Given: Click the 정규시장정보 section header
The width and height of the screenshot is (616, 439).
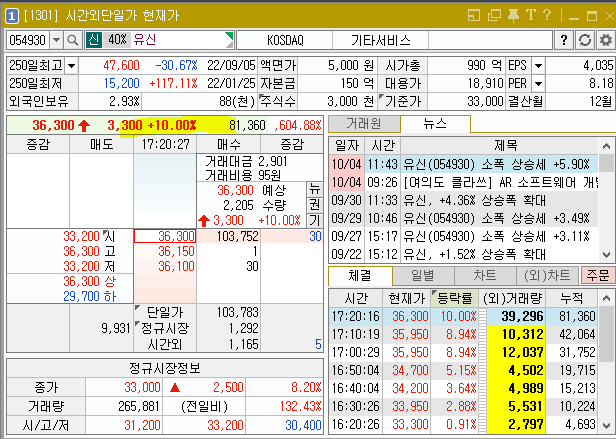Looking at the screenshot, I should point(165,368).
